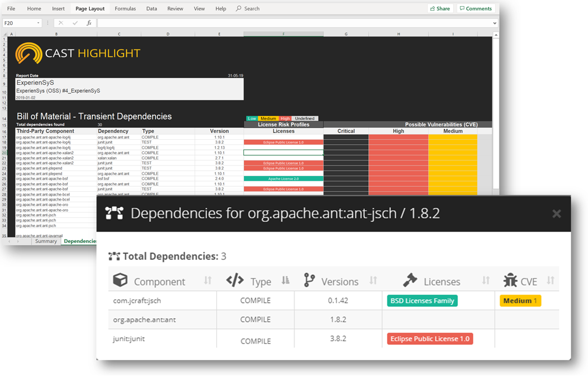Click the Versions branch icon
588x378 pixels.
(x=309, y=280)
